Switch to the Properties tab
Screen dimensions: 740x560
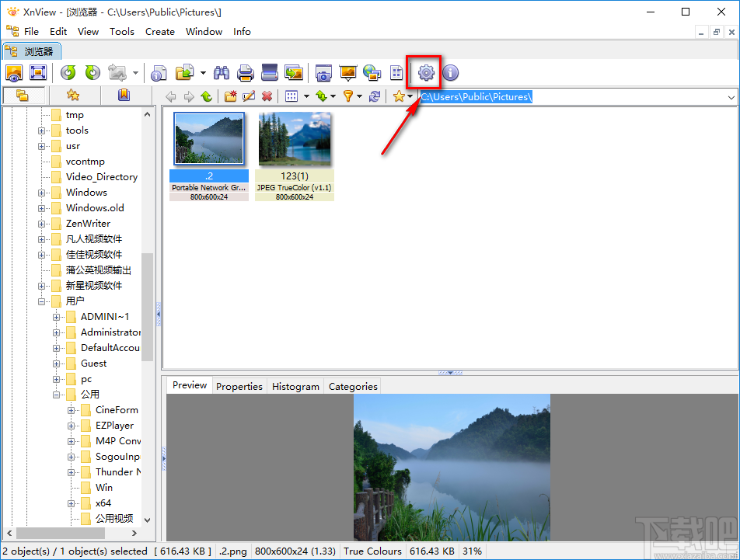[239, 387]
